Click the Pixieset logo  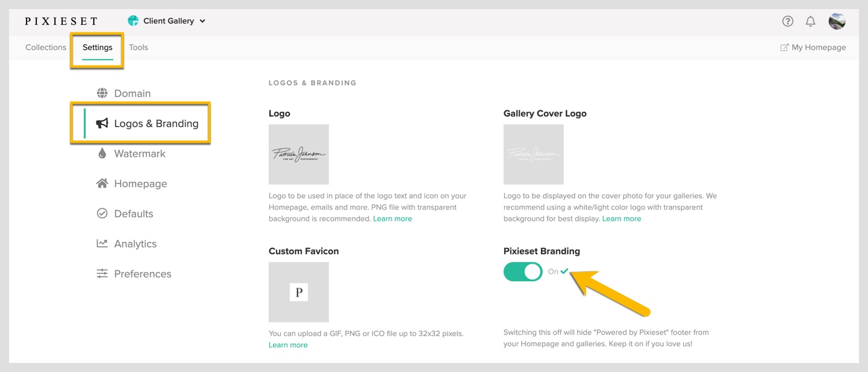pos(61,21)
